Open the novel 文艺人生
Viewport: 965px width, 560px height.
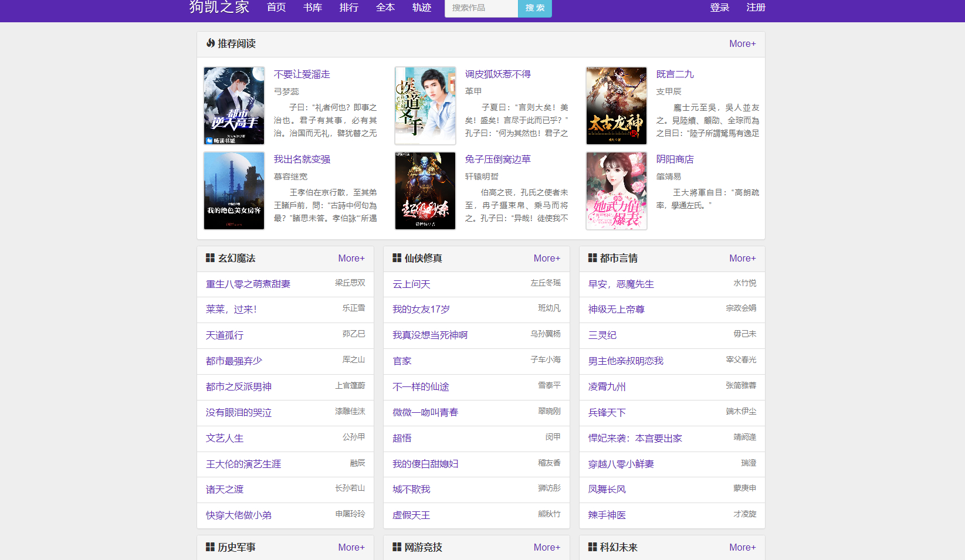click(x=225, y=439)
